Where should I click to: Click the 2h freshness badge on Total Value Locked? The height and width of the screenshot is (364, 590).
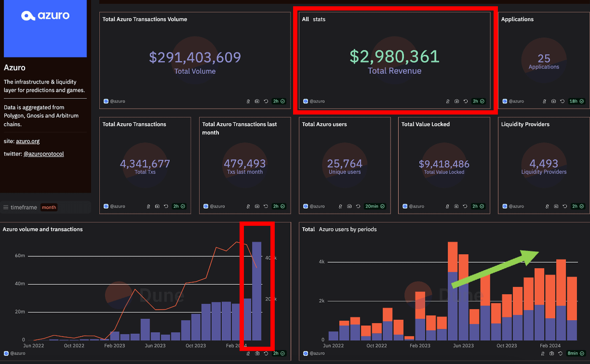point(478,206)
